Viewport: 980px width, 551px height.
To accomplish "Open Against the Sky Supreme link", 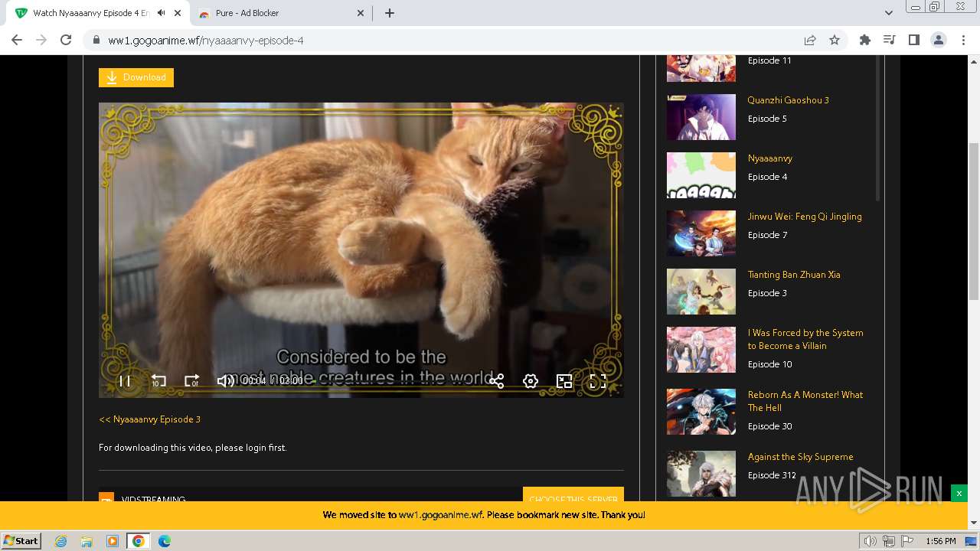I will 801,457.
